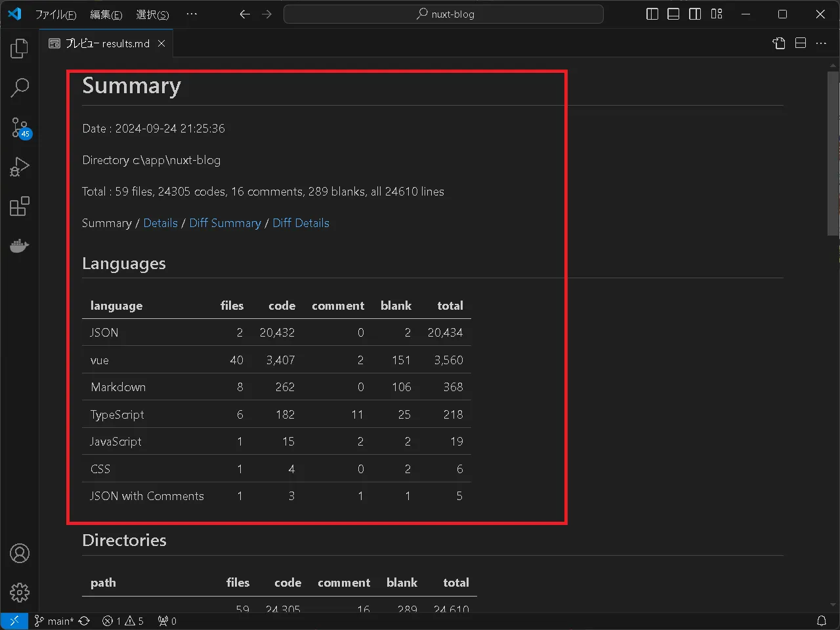Click the Directories heading
Image resolution: width=840 pixels, height=630 pixels.
click(124, 540)
